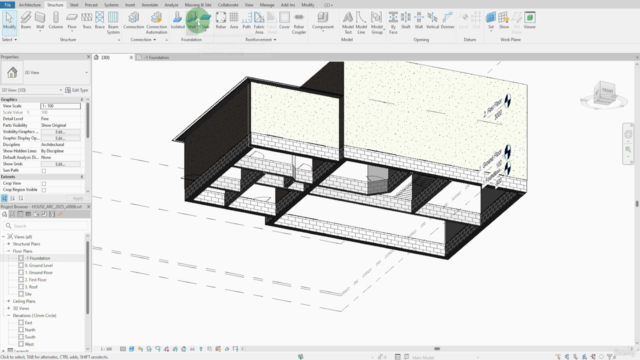Select the structural Floor tool
The width and height of the screenshot is (640, 360).
pyautogui.click(x=72, y=20)
